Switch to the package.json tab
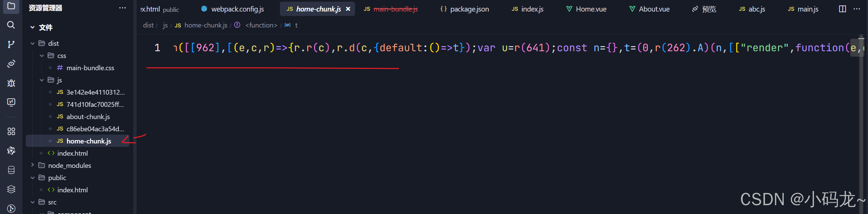This screenshot has width=868, height=214. click(464, 9)
